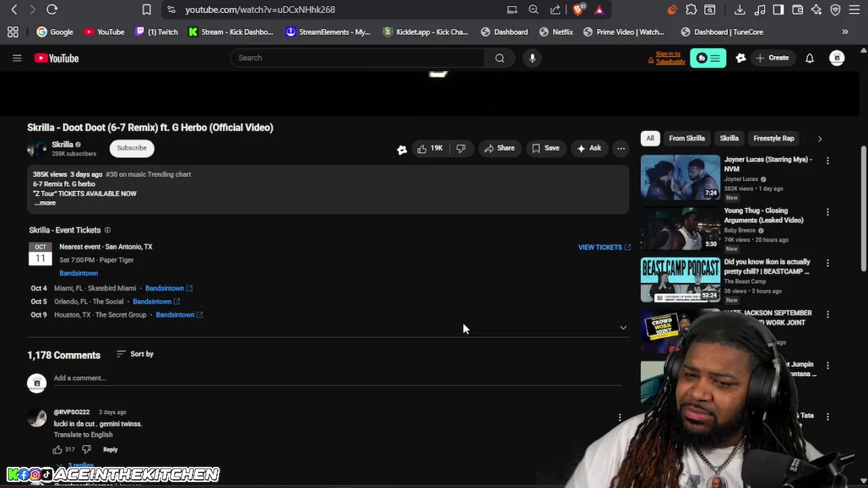
Task: Open the browser extensions puzzle icon
Action: pos(691,9)
